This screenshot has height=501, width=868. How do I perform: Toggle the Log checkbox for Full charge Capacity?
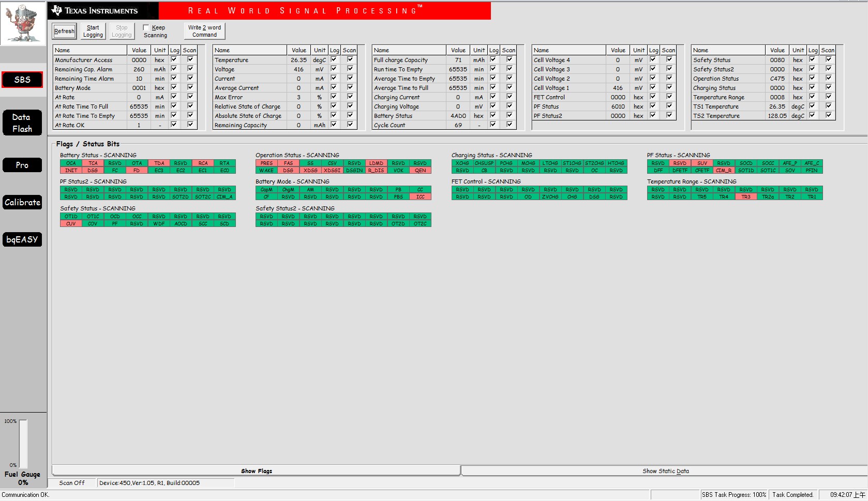(x=493, y=59)
